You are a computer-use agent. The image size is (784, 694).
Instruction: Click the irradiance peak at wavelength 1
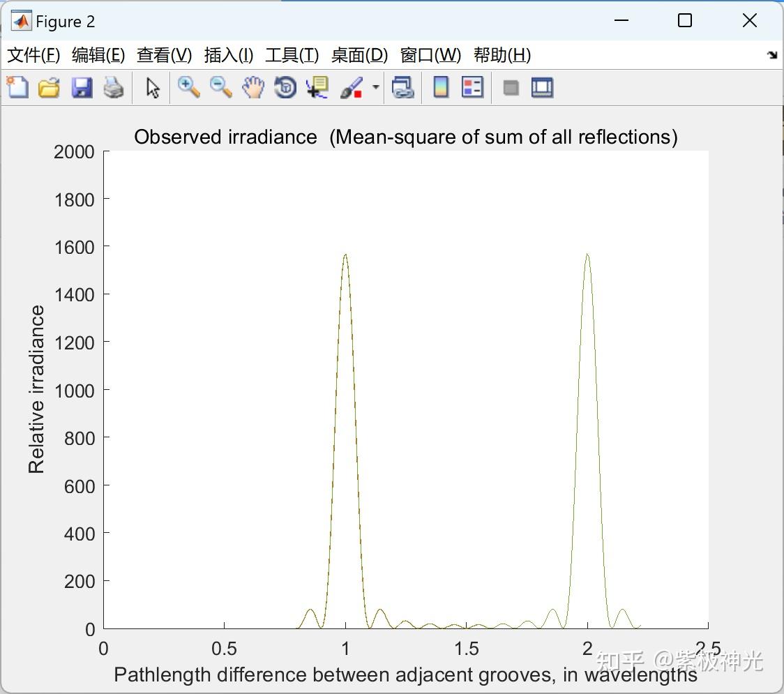click(345, 255)
